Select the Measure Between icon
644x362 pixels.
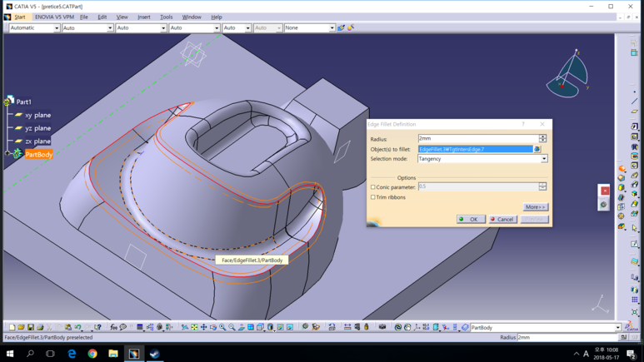pyautogui.click(x=347, y=327)
